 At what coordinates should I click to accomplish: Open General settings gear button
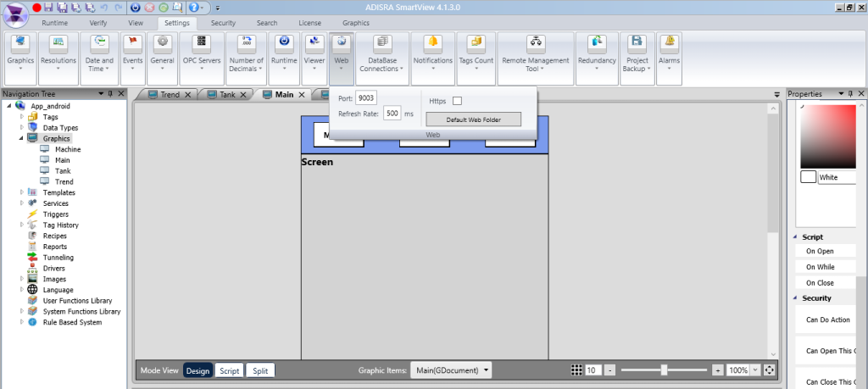pos(162,58)
